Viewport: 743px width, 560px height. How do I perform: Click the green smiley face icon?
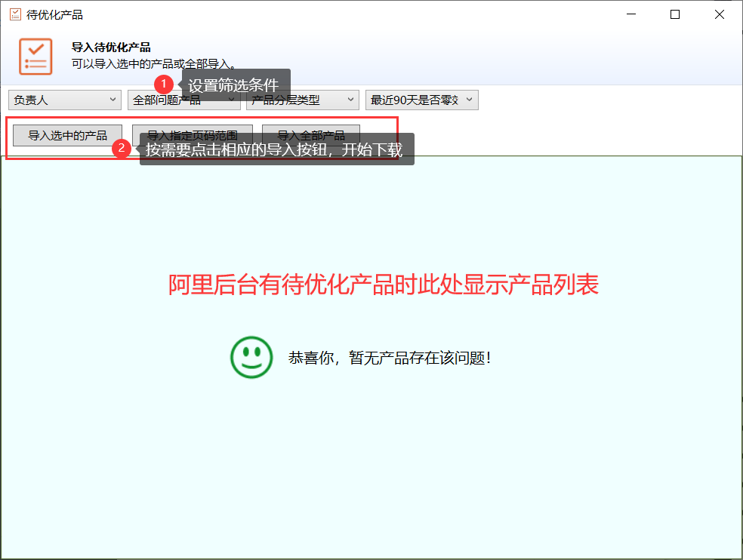(x=251, y=357)
